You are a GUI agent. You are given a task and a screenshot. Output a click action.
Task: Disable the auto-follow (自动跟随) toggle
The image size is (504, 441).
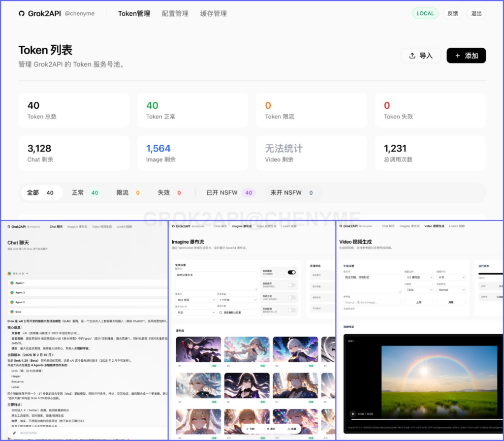point(291,272)
